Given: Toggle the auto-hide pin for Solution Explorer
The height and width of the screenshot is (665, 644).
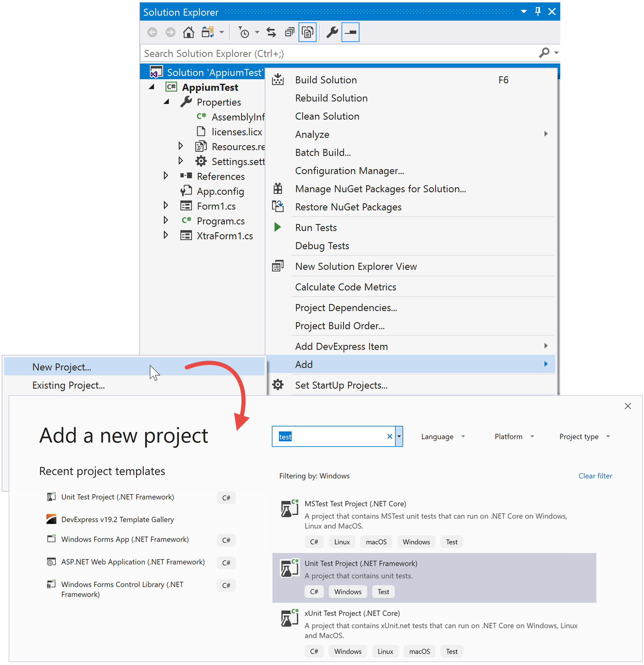Looking at the screenshot, I should pos(537,12).
